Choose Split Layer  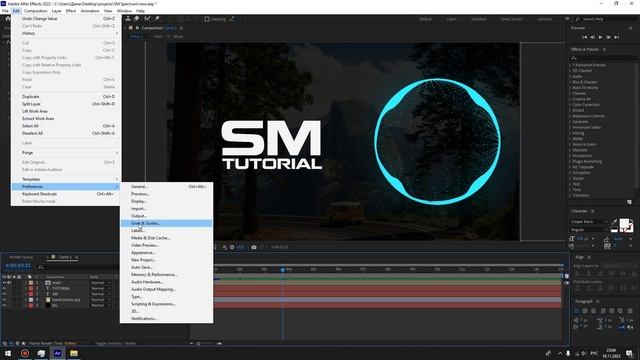(x=66, y=104)
